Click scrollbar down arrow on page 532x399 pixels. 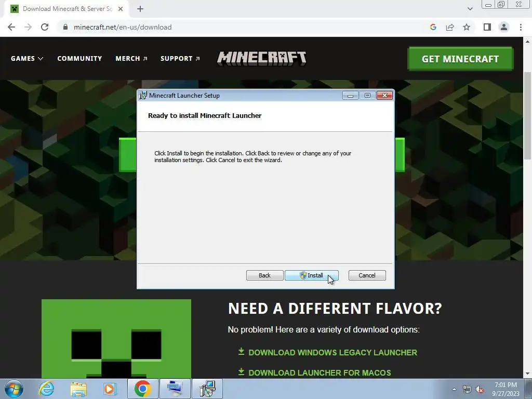pos(527,374)
